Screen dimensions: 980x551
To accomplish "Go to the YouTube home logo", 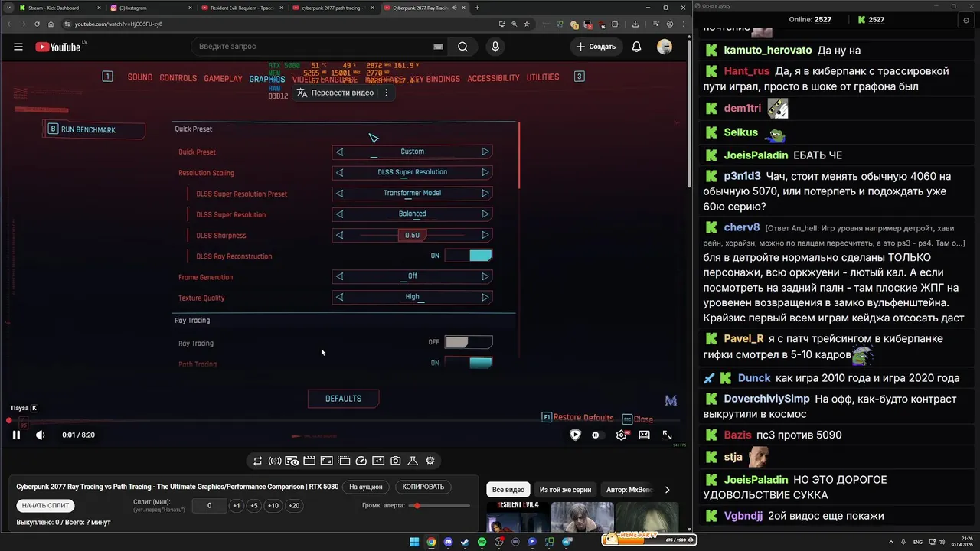I will [58, 47].
